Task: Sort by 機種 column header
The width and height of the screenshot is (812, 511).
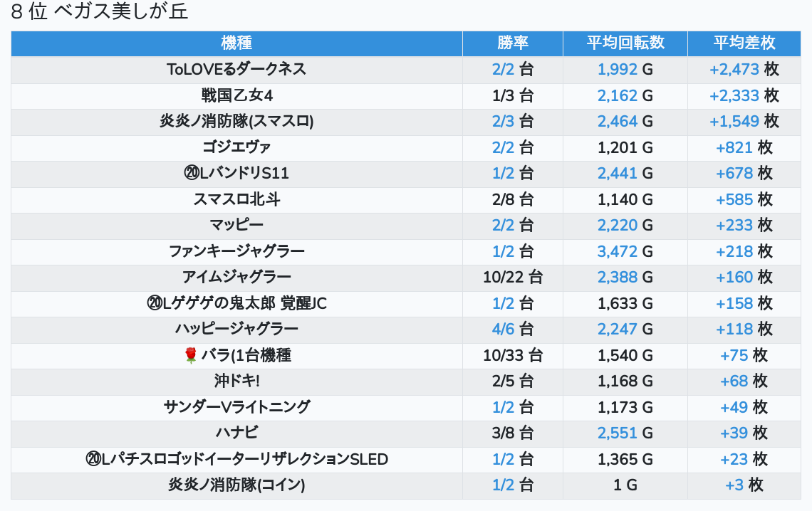Action: pos(236,43)
